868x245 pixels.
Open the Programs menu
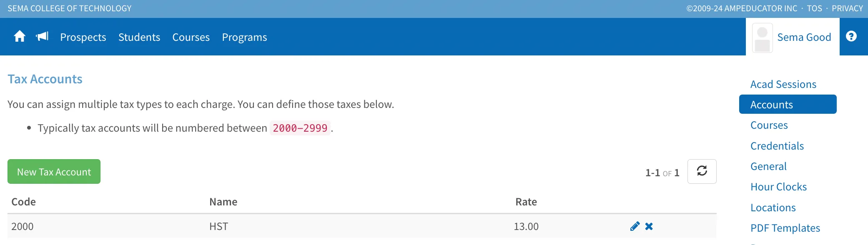pyautogui.click(x=244, y=37)
